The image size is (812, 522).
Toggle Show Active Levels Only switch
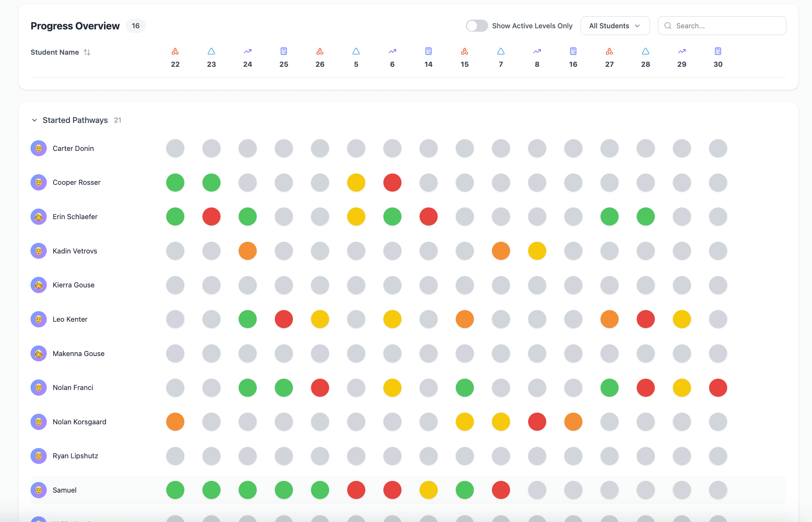pyautogui.click(x=477, y=26)
